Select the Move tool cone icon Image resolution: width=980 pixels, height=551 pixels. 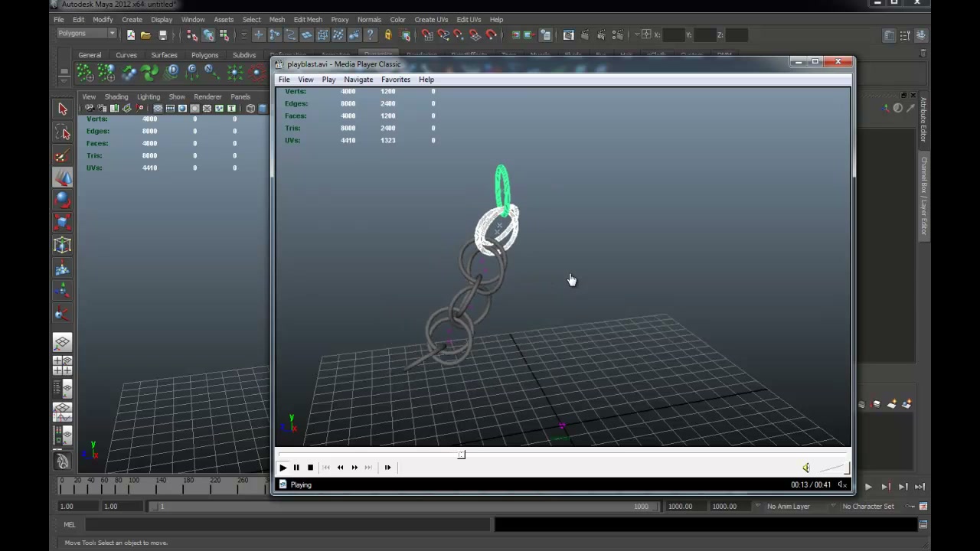click(63, 178)
